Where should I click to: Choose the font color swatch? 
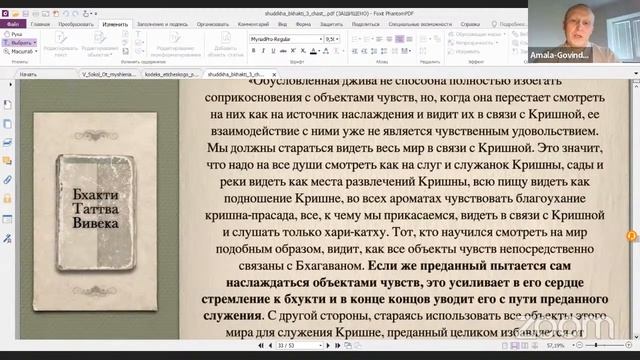coord(313,51)
